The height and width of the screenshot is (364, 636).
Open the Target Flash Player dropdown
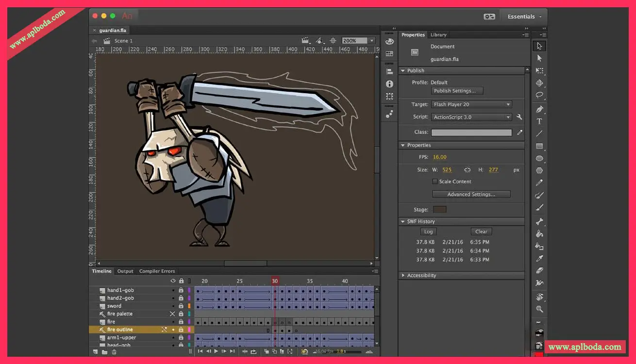[x=471, y=104]
